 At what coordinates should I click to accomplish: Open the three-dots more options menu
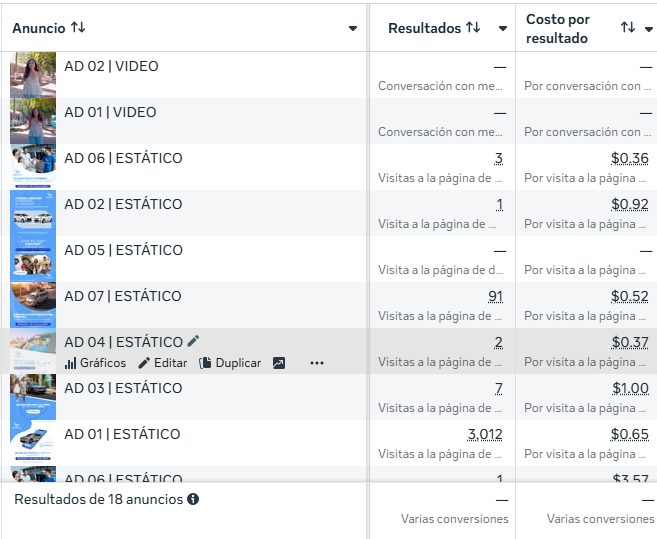point(317,363)
